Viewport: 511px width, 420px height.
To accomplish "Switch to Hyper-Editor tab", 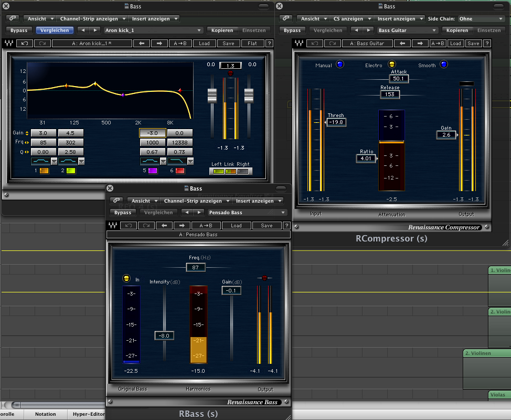I will (x=89, y=414).
